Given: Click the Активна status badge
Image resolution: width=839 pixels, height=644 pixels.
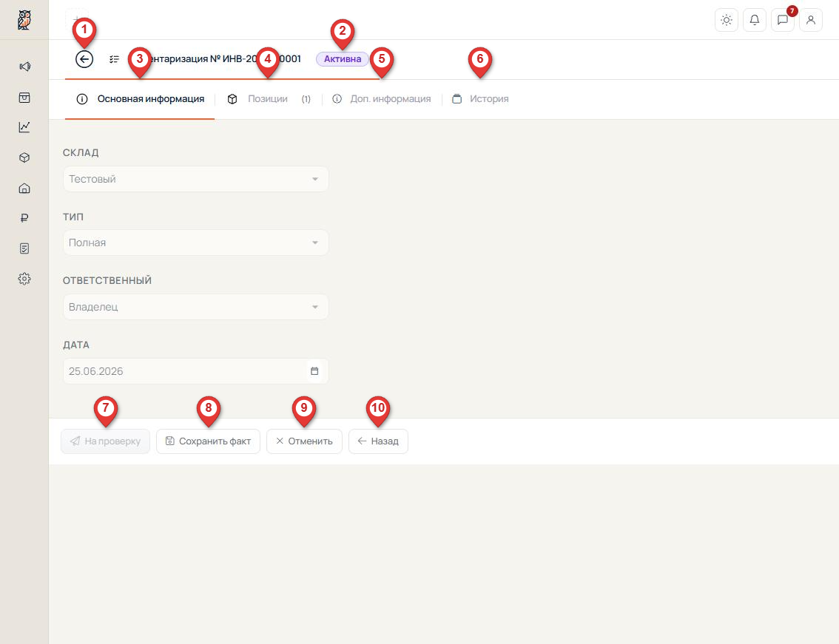Looking at the screenshot, I should coord(343,59).
